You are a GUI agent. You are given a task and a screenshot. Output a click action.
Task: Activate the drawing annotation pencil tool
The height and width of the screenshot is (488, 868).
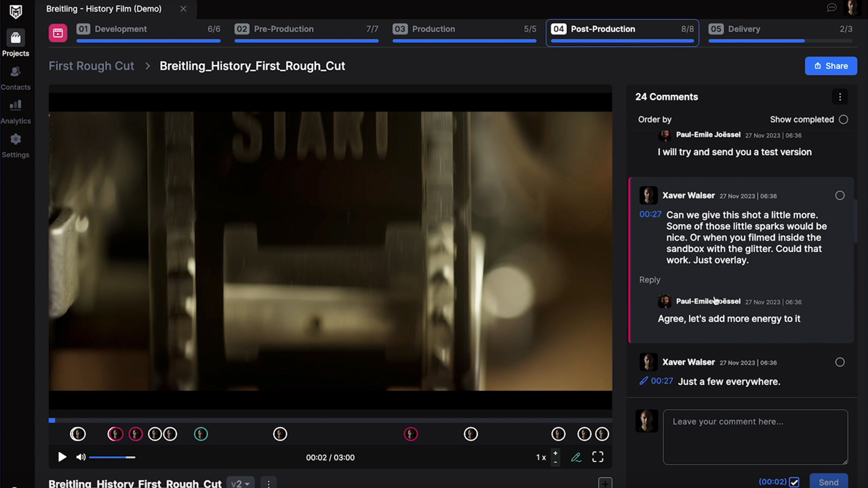pos(576,457)
